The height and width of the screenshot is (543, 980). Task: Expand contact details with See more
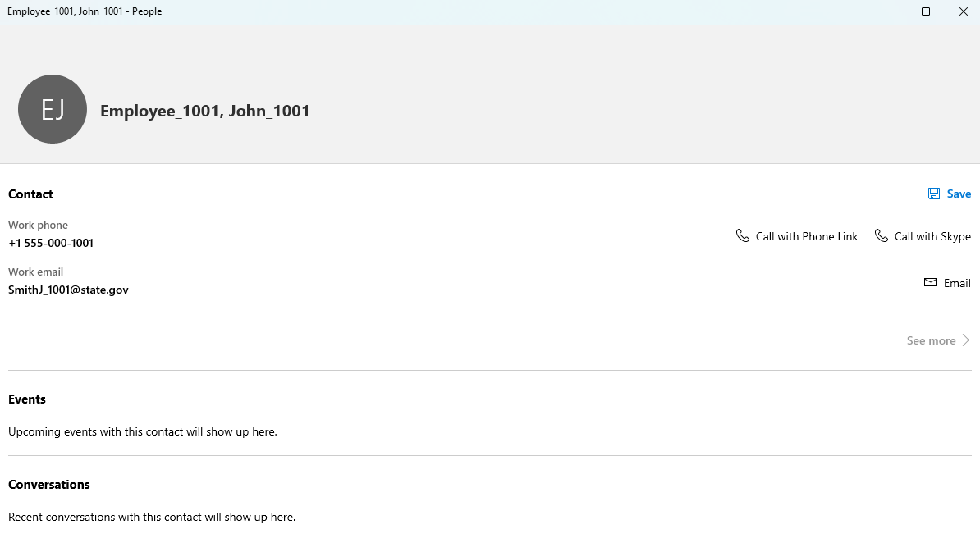(x=939, y=340)
